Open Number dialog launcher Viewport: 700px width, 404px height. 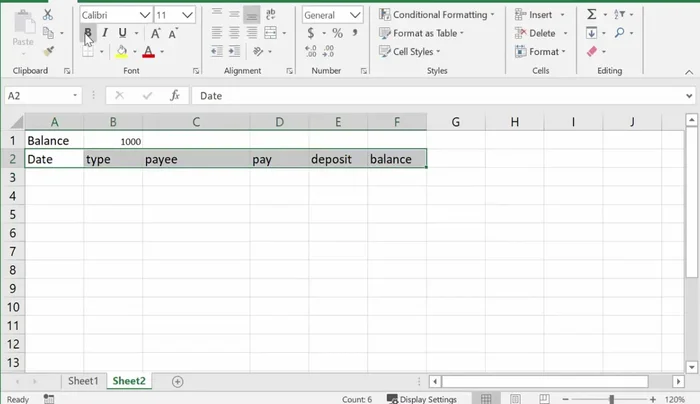[x=364, y=71]
